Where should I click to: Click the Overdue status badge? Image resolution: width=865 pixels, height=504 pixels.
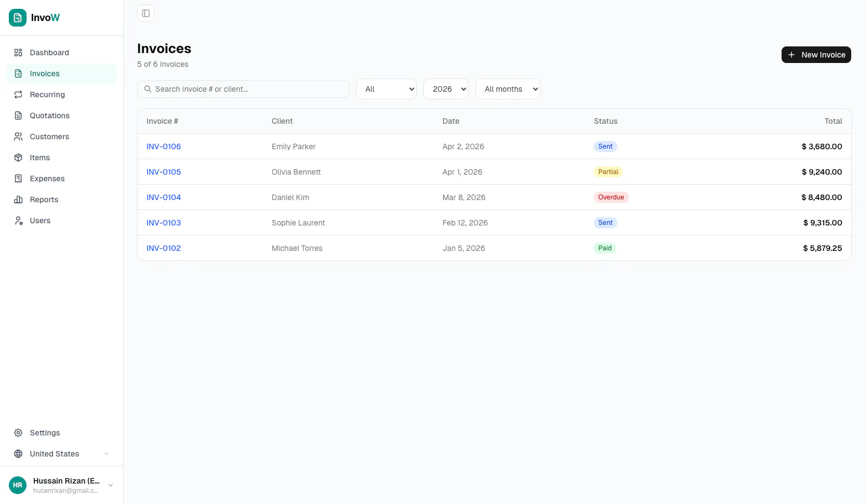pyautogui.click(x=611, y=197)
